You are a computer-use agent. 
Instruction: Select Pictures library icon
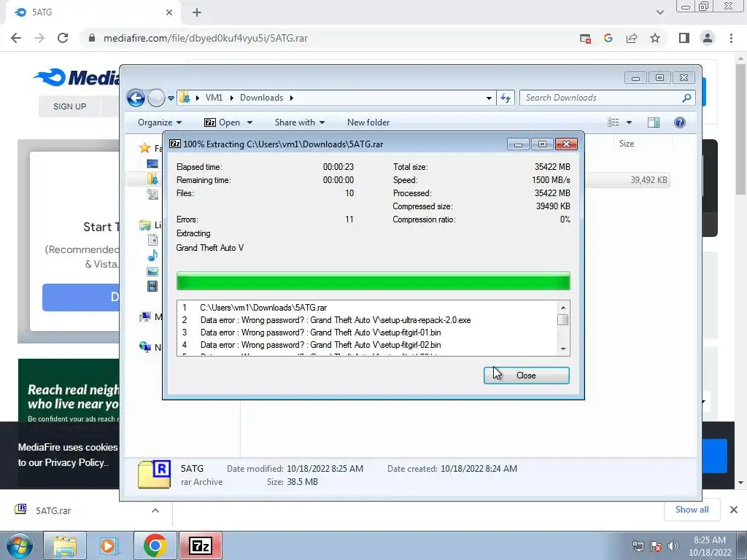[152, 271]
